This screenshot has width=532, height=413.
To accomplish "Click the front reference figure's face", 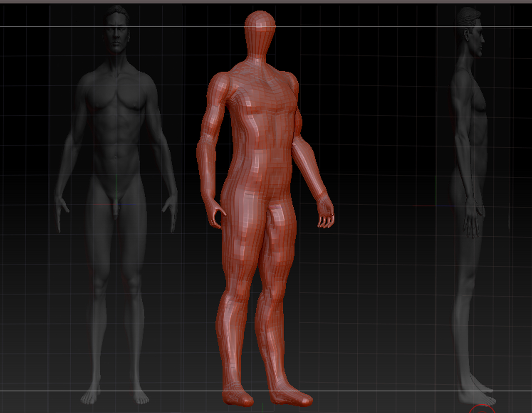I will tap(116, 36).
